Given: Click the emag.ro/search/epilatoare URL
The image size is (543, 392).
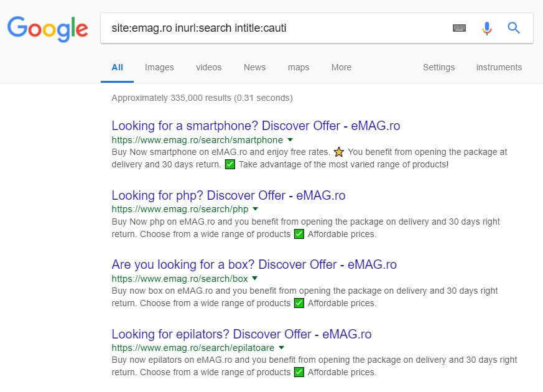Looking at the screenshot, I should [193, 348].
